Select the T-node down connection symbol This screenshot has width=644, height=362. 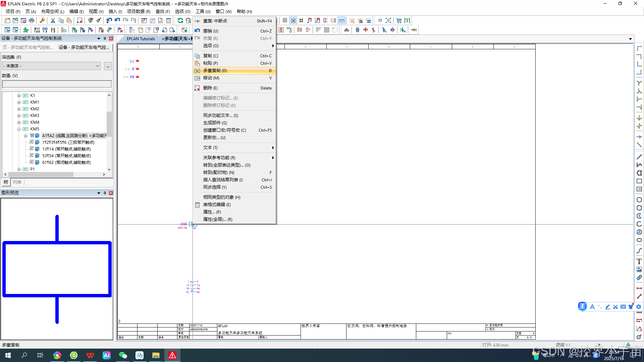pos(639,83)
